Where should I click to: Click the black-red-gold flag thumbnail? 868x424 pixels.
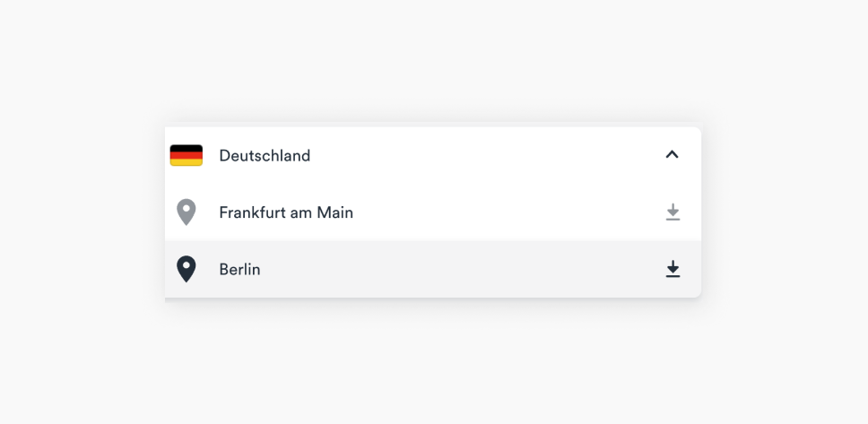(186, 156)
